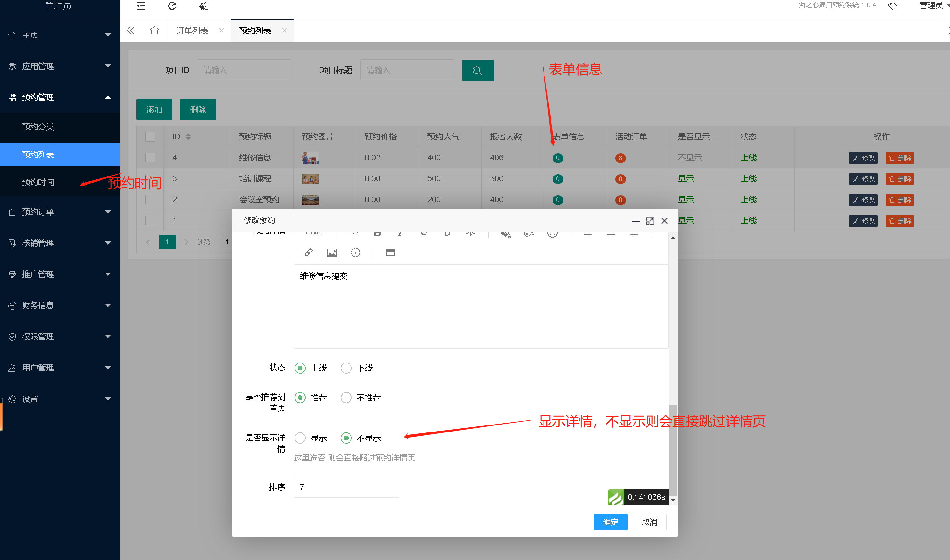Screen dimensions: 950x560
Task: Open the green debug trace icon in the dialog
Action: click(615, 497)
